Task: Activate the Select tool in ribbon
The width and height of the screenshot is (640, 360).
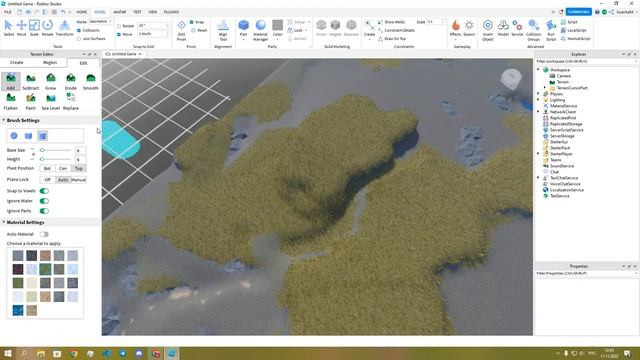Action: [9, 28]
